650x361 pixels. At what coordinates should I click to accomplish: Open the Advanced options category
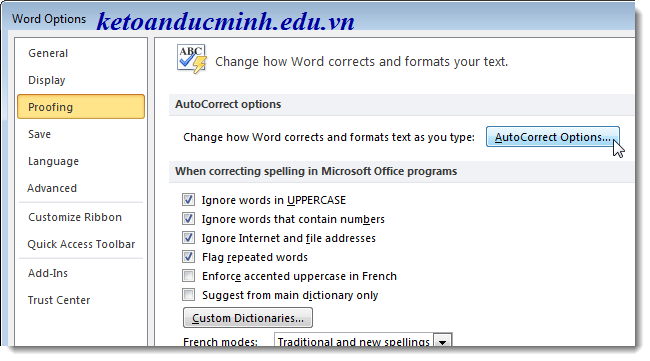52,188
